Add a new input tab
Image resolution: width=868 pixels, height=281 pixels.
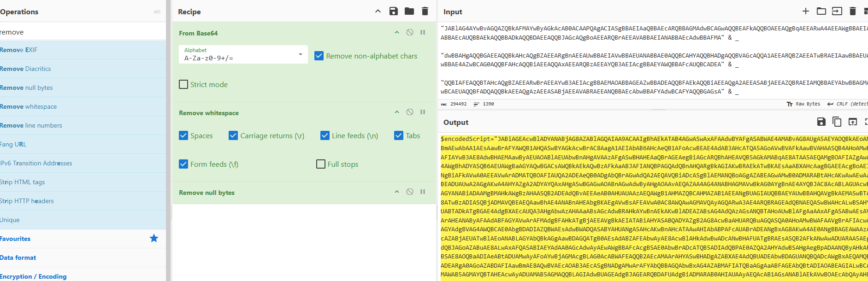point(806,12)
